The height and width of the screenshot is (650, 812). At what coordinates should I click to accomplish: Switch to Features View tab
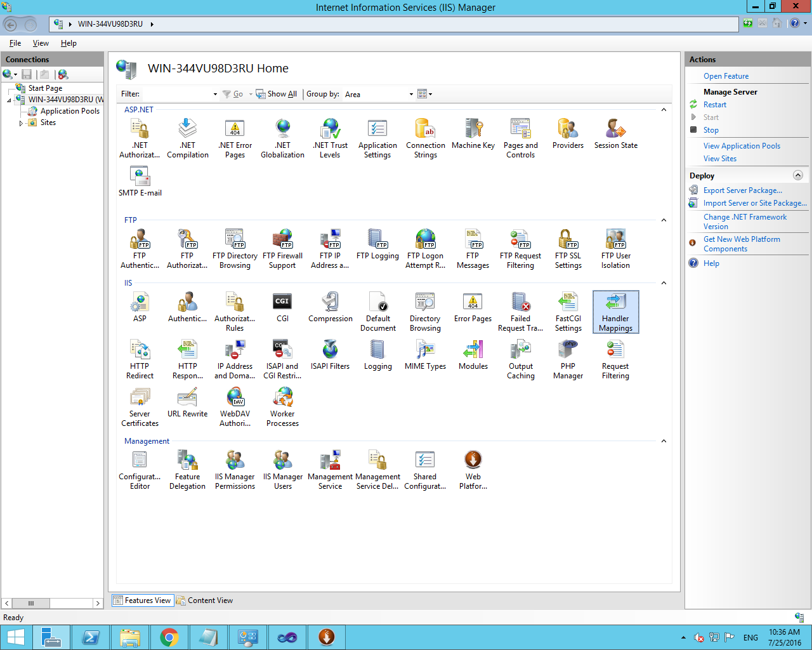143,600
